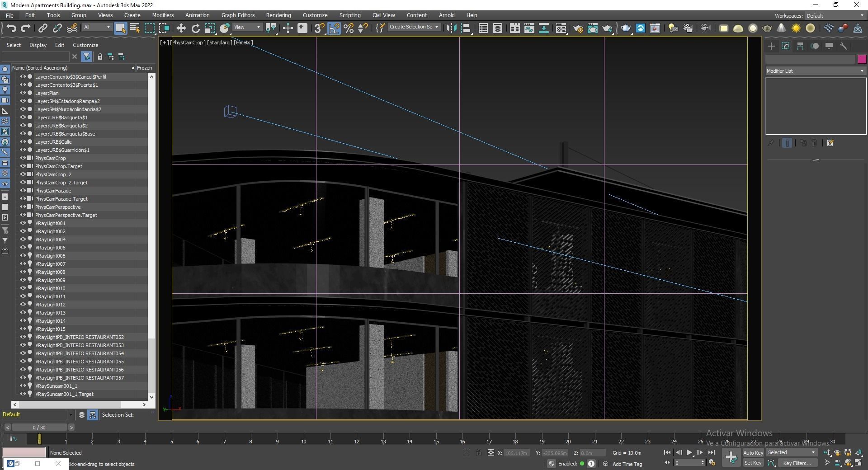Toggle visibility of VRayLight010
The image size is (868, 470).
coord(23,288)
